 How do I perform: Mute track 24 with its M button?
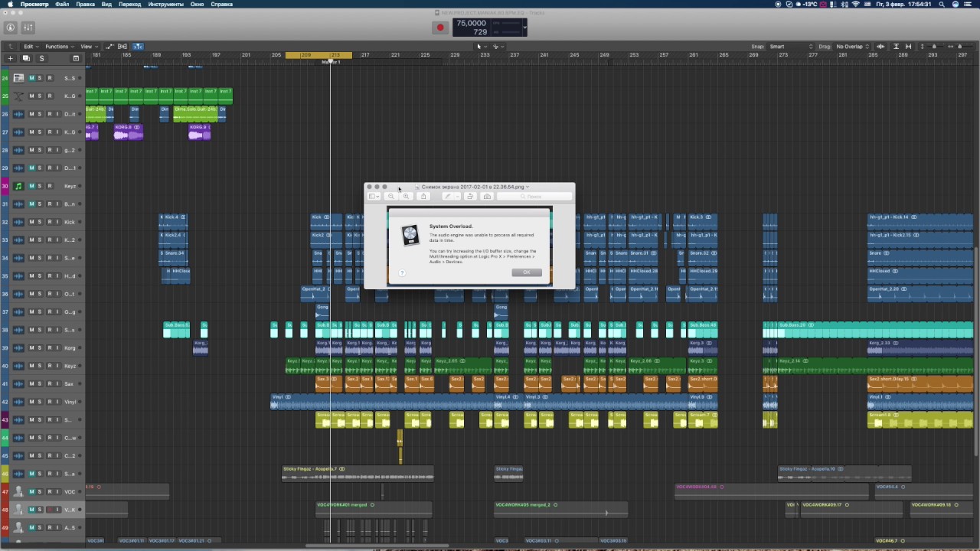[31, 78]
